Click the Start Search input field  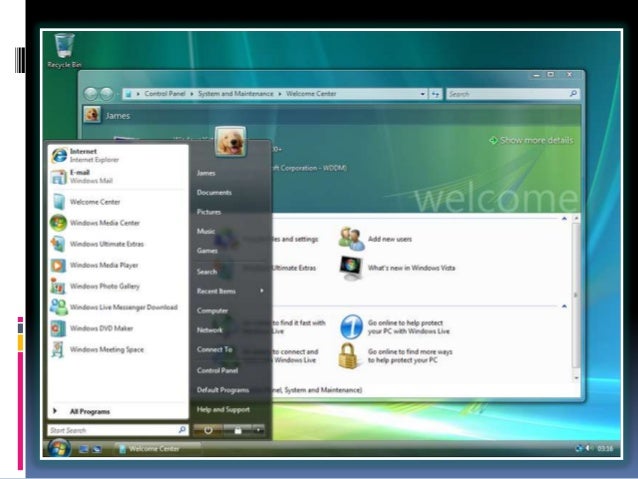click(118, 430)
